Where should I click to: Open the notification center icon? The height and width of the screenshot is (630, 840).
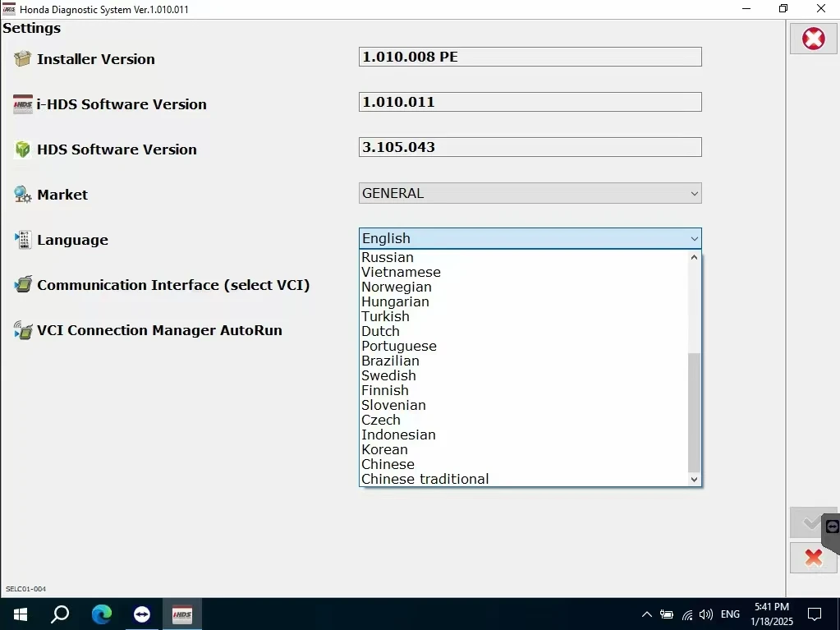click(x=814, y=614)
